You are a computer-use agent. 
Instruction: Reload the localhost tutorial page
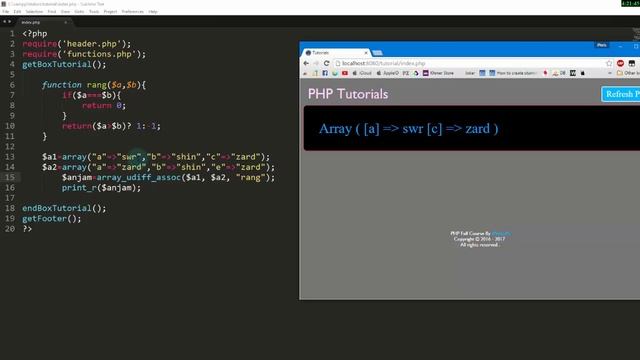[326, 63]
